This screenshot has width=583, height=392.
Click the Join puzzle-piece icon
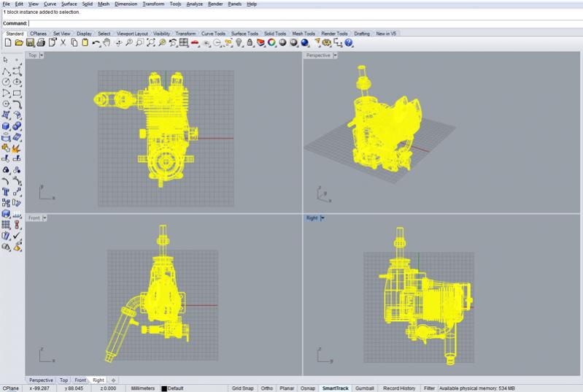pos(6,148)
